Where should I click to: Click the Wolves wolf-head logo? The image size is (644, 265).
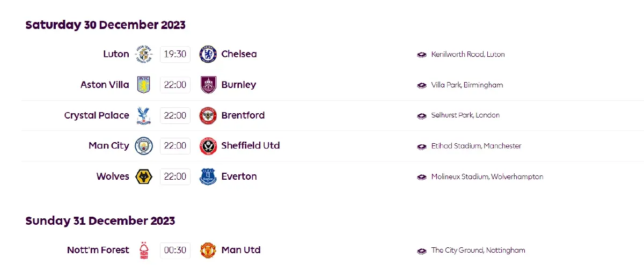pyautogui.click(x=144, y=176)
